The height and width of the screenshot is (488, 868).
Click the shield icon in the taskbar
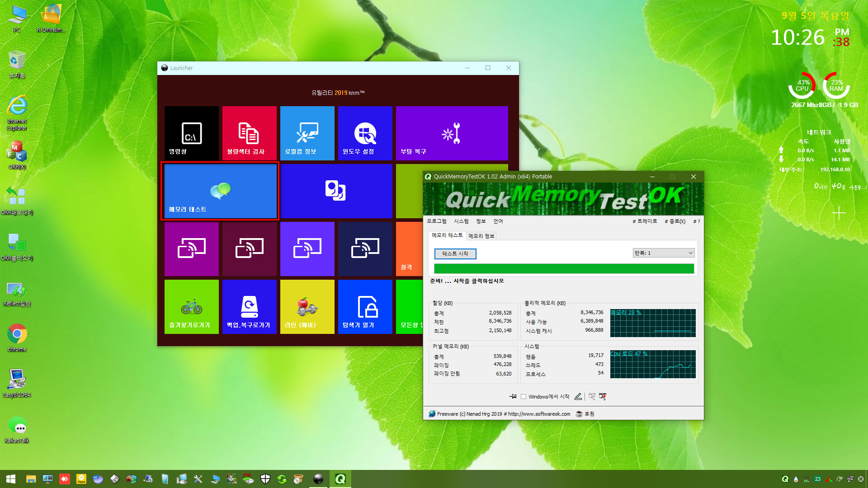265,479
